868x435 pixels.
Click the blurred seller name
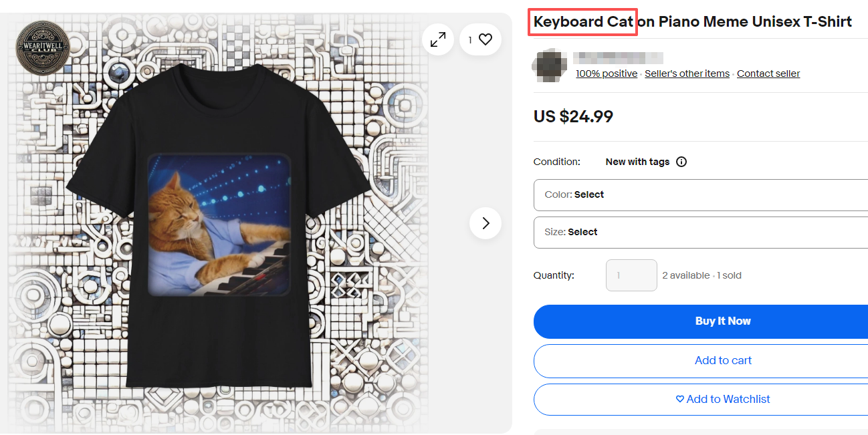[x=618, y=58]
